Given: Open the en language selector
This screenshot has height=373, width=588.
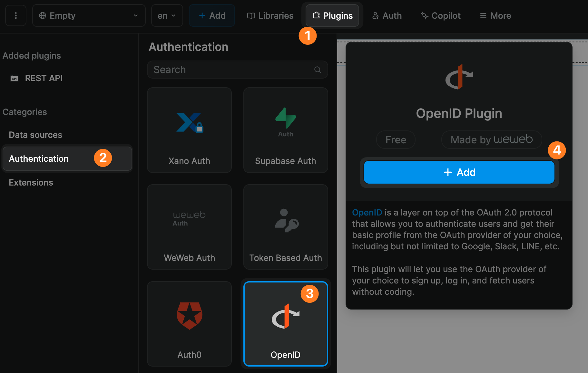Looking at the screenshot, I should click(x=167, y=15).
